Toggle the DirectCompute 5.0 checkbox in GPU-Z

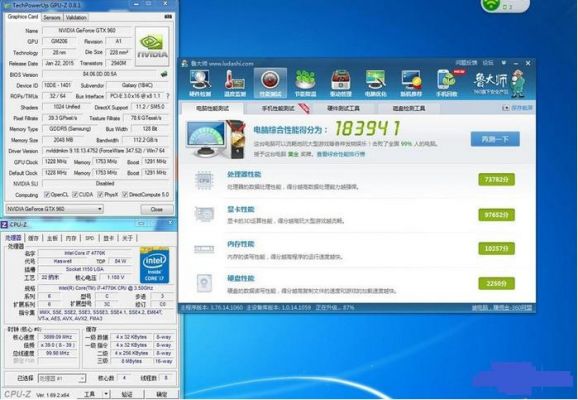(125, 194)
